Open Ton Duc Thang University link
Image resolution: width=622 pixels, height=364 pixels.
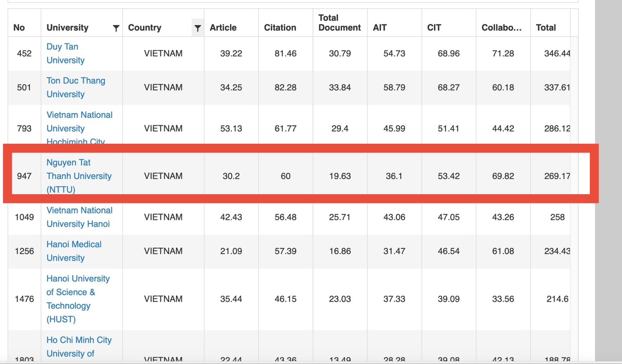coord(75,87)
